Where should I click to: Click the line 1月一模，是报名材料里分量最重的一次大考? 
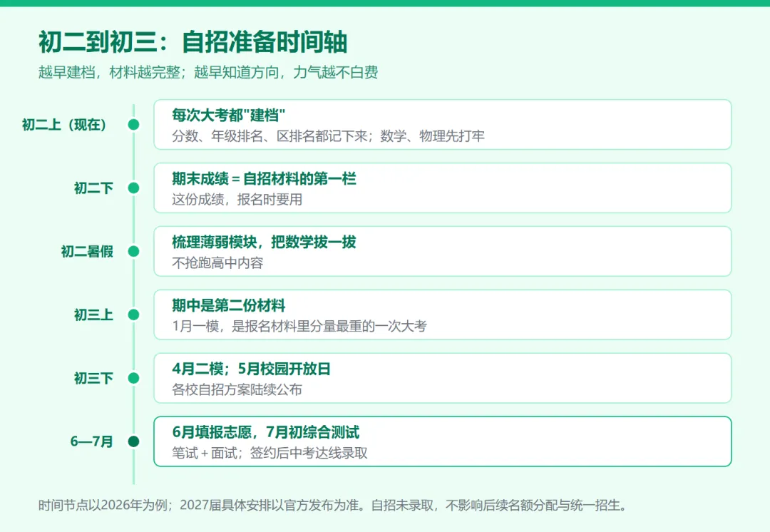(x=299, y=326)
